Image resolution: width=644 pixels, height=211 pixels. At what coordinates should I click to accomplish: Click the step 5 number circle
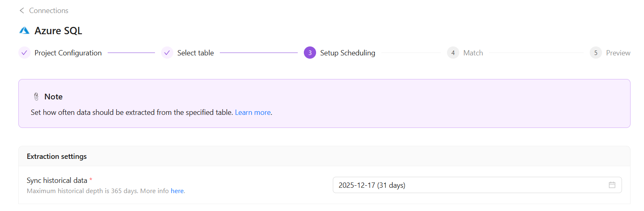coord(596,53)
